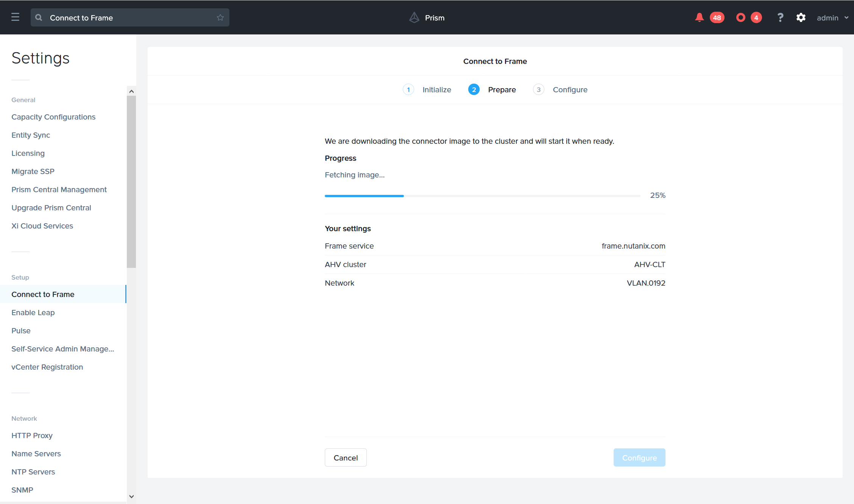Open Entity Sync settings
Image resolution: width=854 pixels, height=504 pixels.
click(31, 135)
